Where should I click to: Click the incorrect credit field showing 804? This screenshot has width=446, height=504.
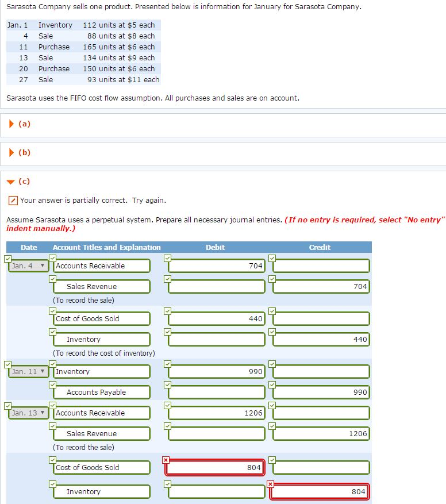pyautogui.click(x=320, y=491)
